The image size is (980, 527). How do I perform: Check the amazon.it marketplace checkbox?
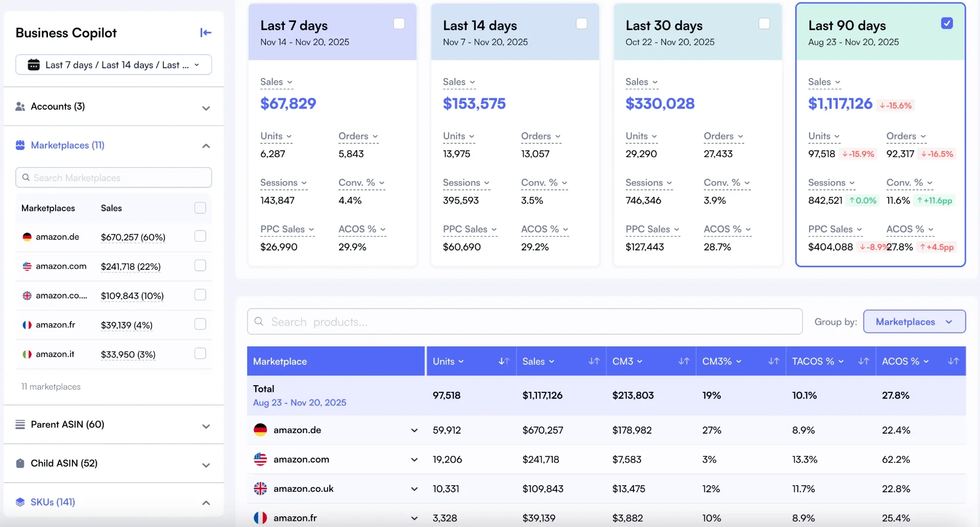pyautogui.click(x=200, y=354)
